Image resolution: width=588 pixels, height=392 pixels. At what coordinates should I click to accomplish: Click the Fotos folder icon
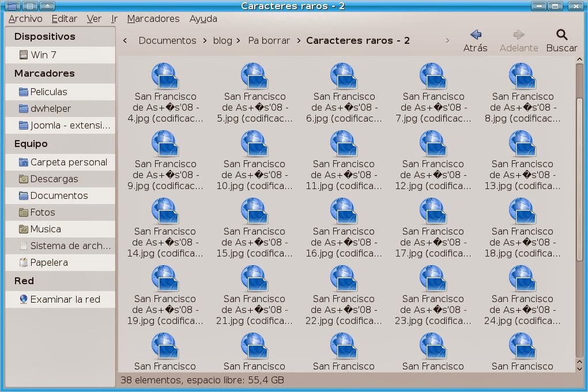tap(24, 213)
